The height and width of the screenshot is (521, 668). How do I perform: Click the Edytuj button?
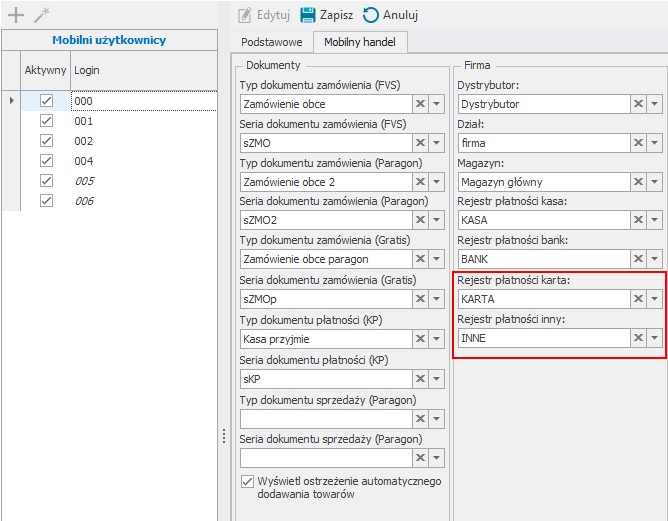point(263,15)
